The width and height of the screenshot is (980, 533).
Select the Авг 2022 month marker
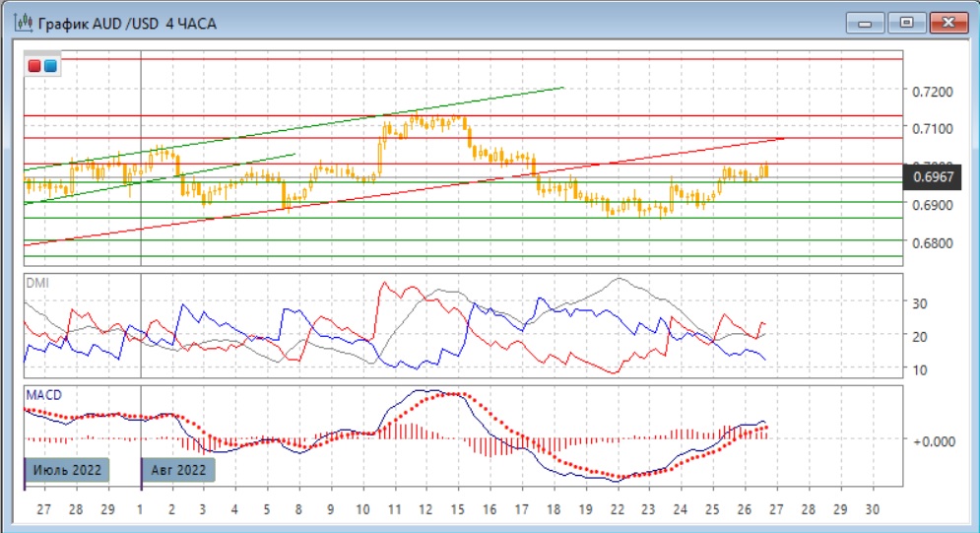pos(178,470)
